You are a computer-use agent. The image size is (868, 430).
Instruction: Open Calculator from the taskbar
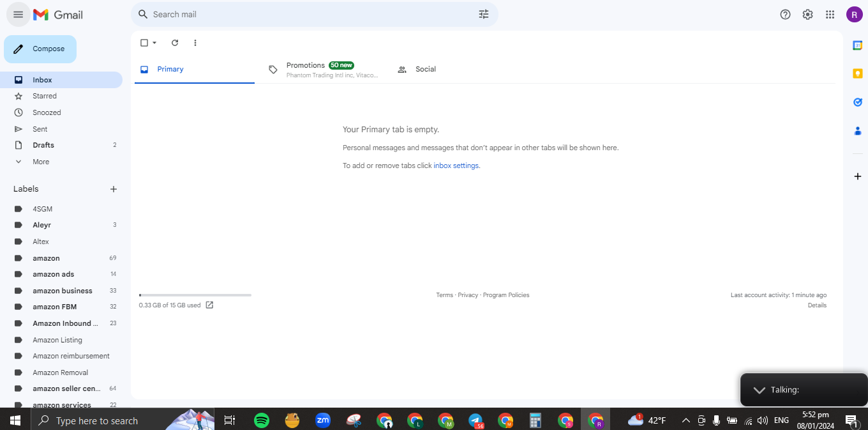click(x=535, y=420)
